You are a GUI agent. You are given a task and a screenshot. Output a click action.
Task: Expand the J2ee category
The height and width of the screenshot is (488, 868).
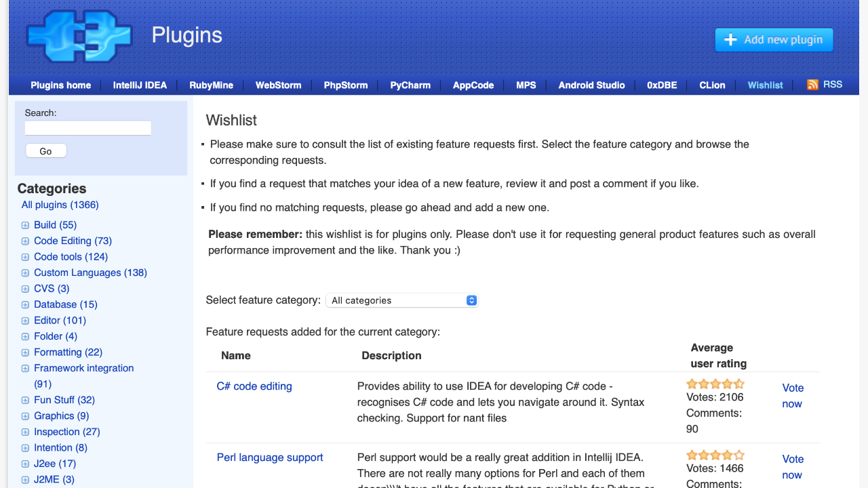tap(25, 464)
